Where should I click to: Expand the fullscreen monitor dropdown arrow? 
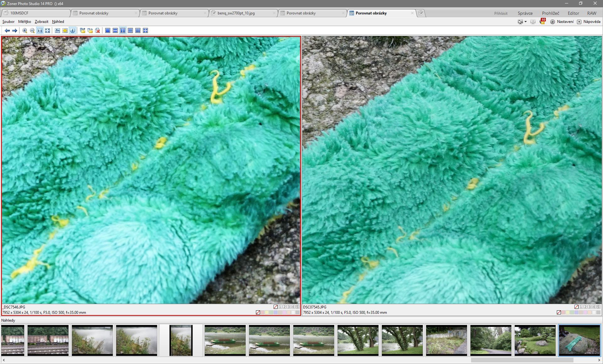(x=525, y=22)
